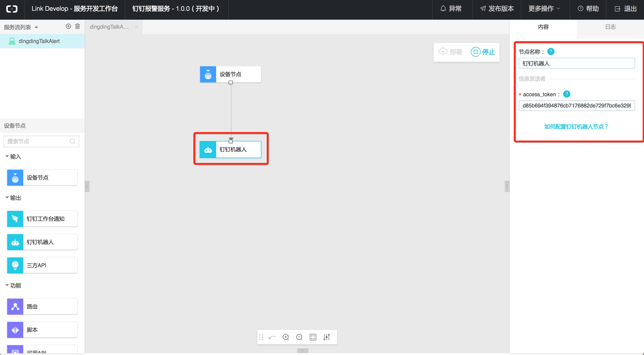Screen dimensions: 644x355
Task: Open the 异常 alerts bell
Action: [451, 9]
